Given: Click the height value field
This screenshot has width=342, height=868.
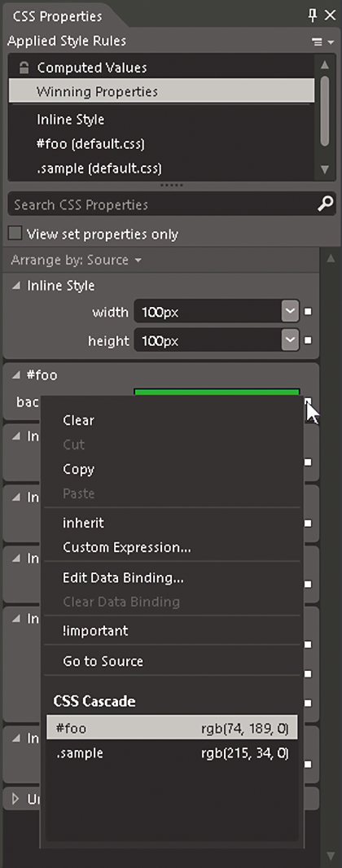Looking at the screenshot, I should point(208,341).
